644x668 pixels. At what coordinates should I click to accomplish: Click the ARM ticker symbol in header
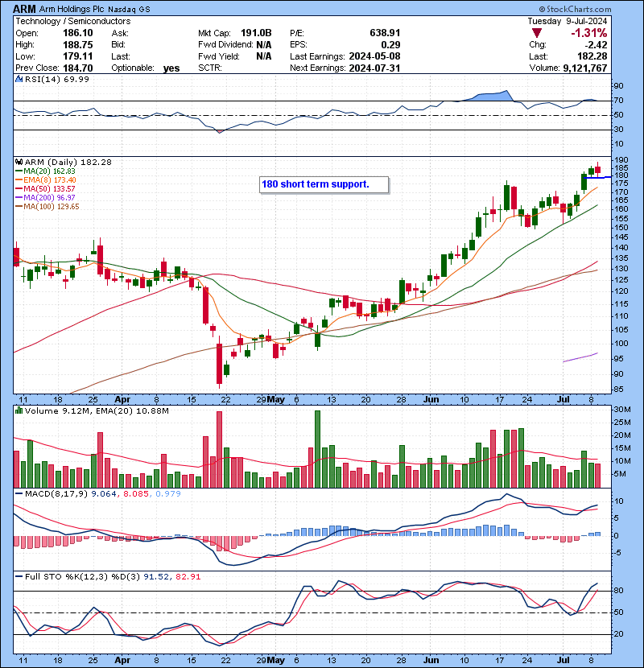coord(24,9)
